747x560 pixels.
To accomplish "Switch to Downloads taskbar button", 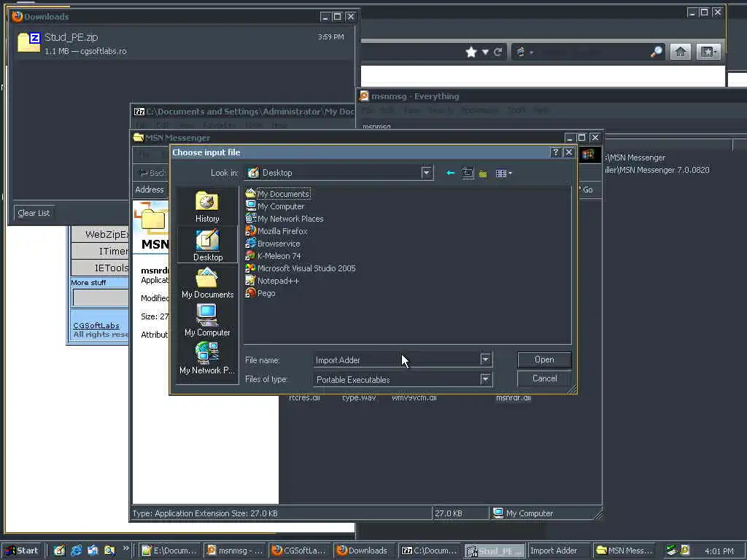I will (364, 551).
